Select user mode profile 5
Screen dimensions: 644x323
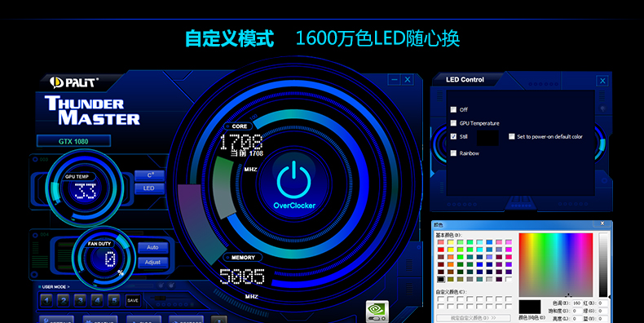coord(114,300)
